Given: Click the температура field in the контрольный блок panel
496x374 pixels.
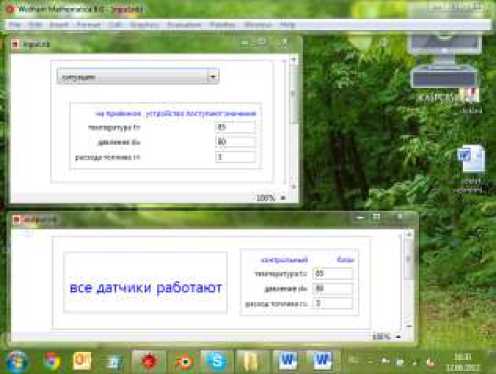Looking at the screenshot, I should [x=333, y=273].
